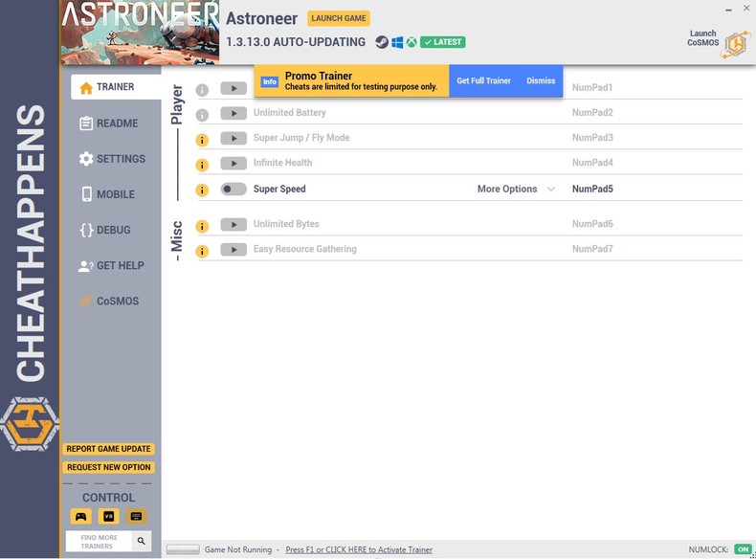Viewport: 756px width, 559px height.
Task: Minimize the trainer window
Action: click(728, 10)
